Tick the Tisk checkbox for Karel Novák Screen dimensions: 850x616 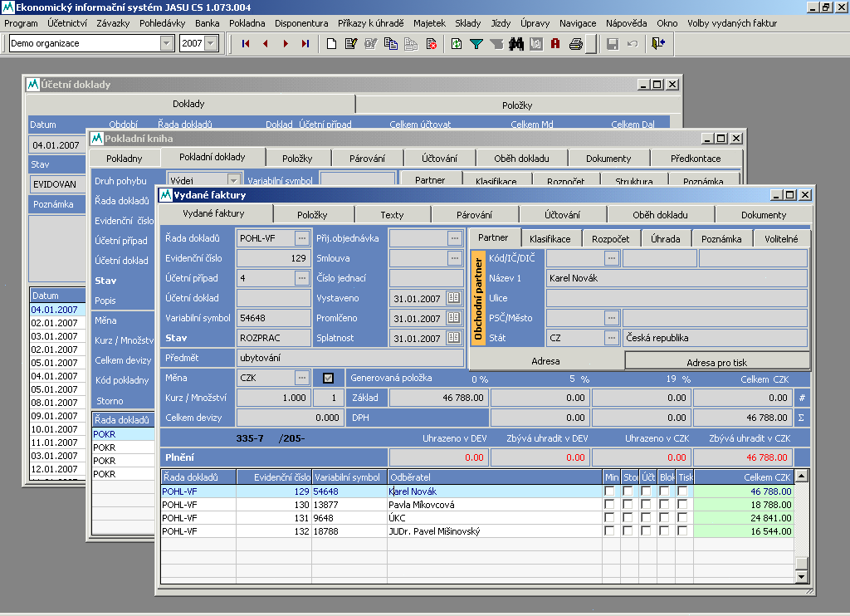pos(682,491)
